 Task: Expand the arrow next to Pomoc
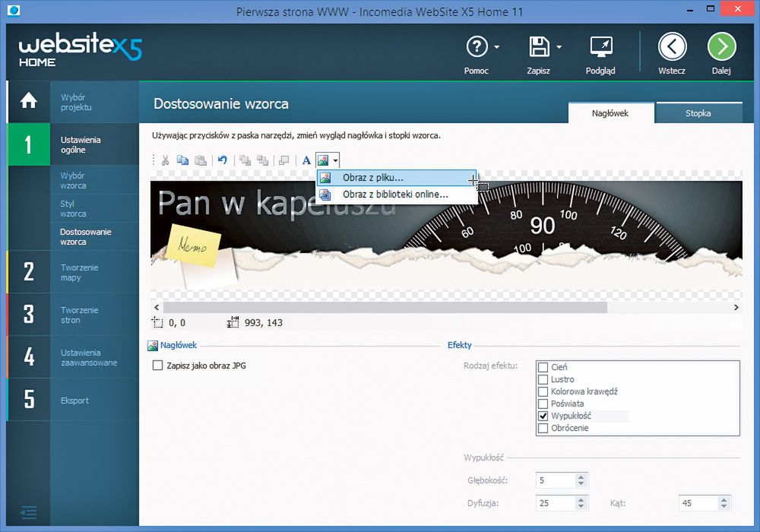pyautogui.click(x=497, y=47)
